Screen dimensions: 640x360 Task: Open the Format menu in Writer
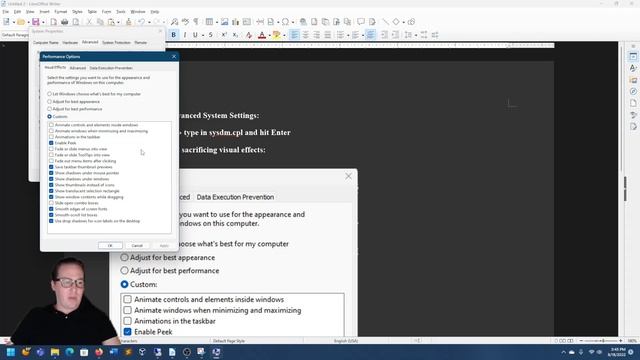tap(60, 12)
